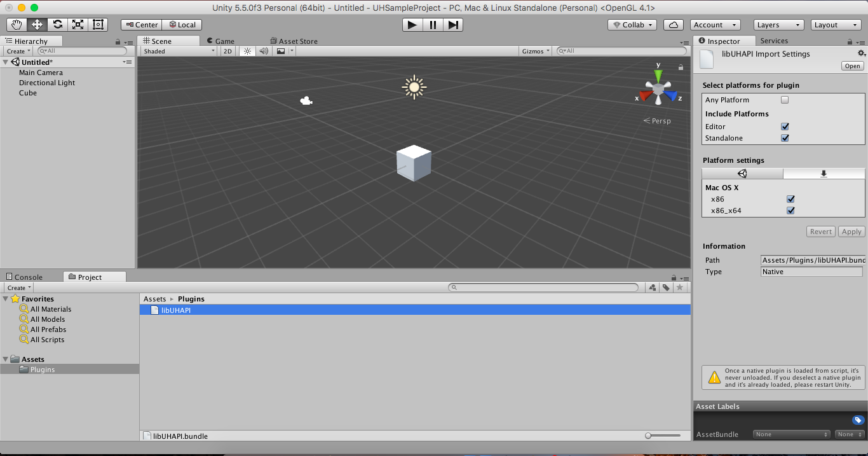Toggle the Center pivot button

tap(142, 25)
